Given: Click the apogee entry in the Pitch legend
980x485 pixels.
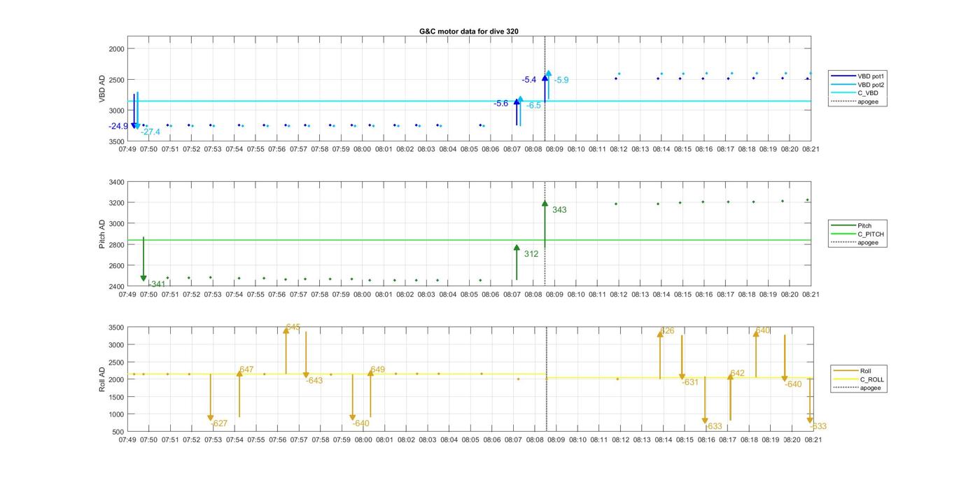Looking at the screenshot, I should click(855, 243).
